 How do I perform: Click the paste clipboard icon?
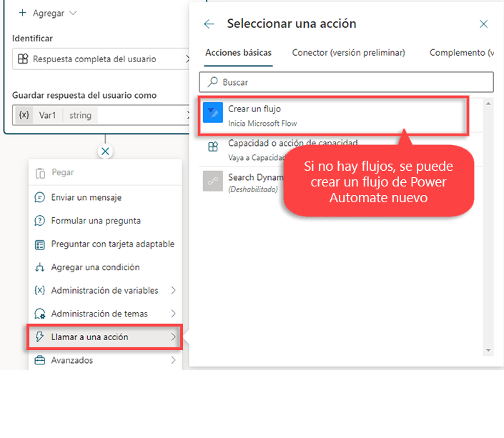(40, 173)
